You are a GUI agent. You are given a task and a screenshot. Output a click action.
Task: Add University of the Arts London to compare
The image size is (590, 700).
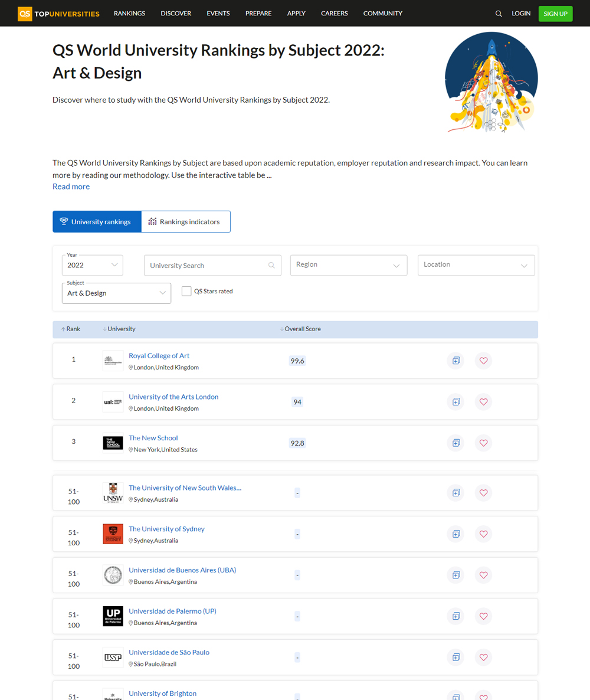click(455, 402)
